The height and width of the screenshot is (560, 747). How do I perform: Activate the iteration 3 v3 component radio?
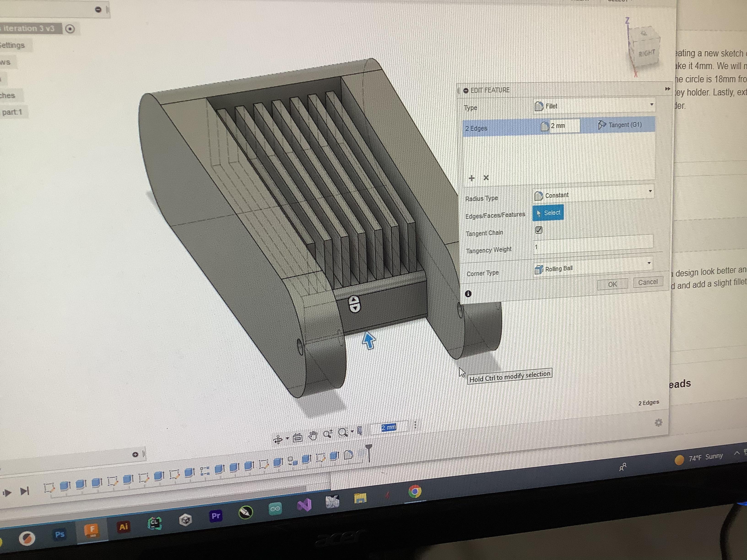pyautogui.click(x=70, y=29)
